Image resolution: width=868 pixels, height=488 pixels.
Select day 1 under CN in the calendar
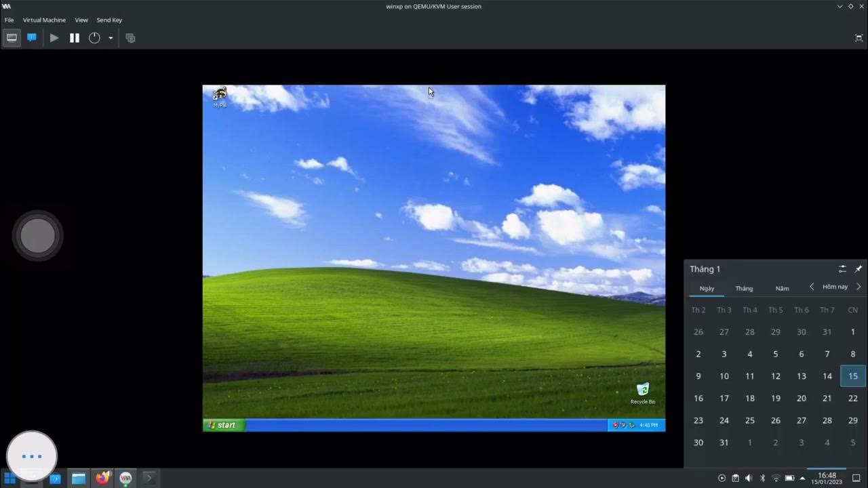click(853, 332)
